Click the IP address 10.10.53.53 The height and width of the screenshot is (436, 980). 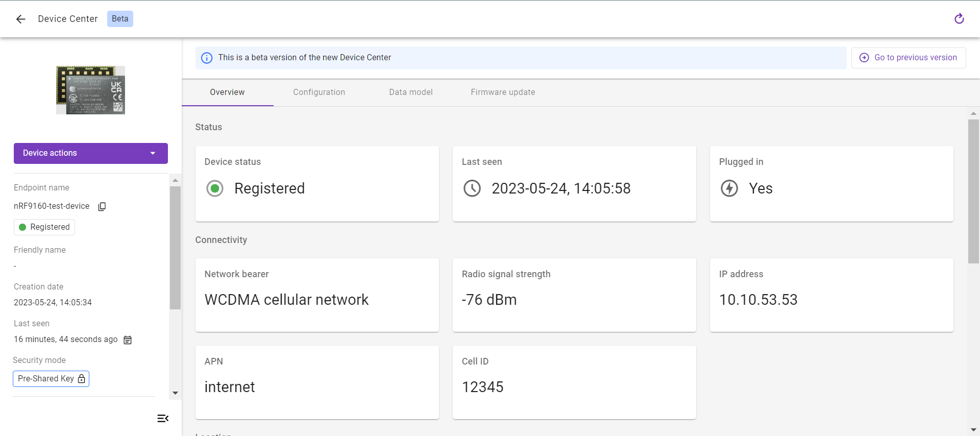tap(758, 300)
